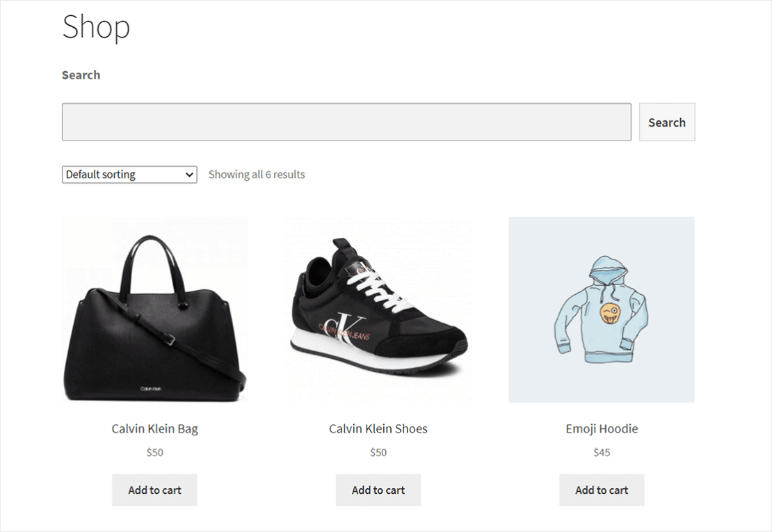Add the Calvin Klein Shoes to cart
This screenshot has height=532, width=772.
pyautogui.click(x=378, y=490)
